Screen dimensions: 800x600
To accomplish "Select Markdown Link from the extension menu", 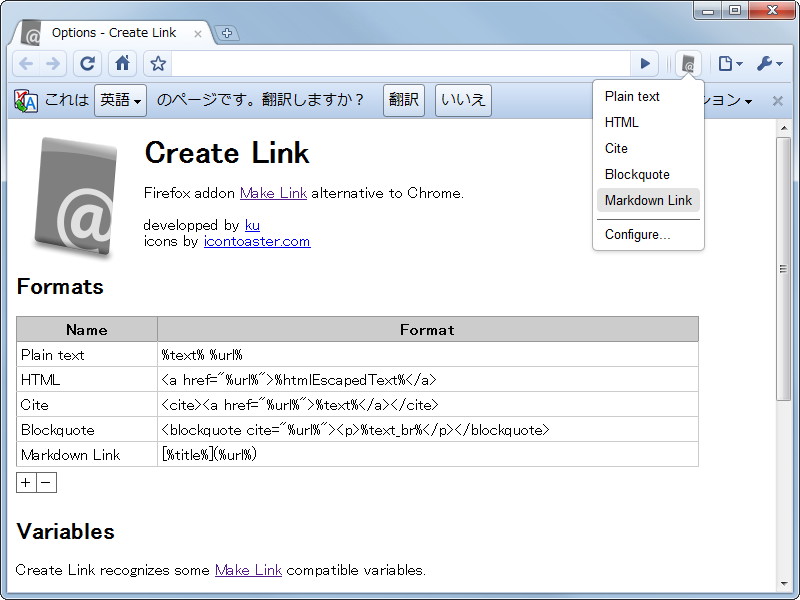I will tap(648, 200).
